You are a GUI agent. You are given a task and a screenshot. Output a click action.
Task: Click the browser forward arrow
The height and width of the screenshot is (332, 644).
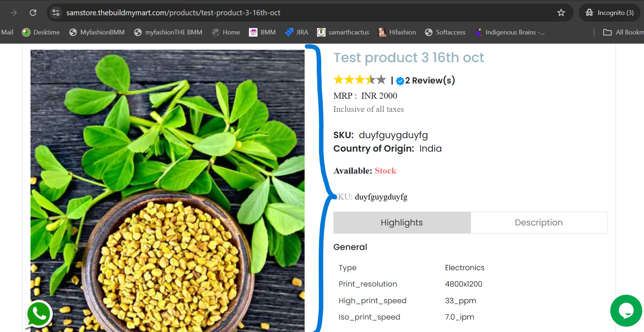coord(14,13)
